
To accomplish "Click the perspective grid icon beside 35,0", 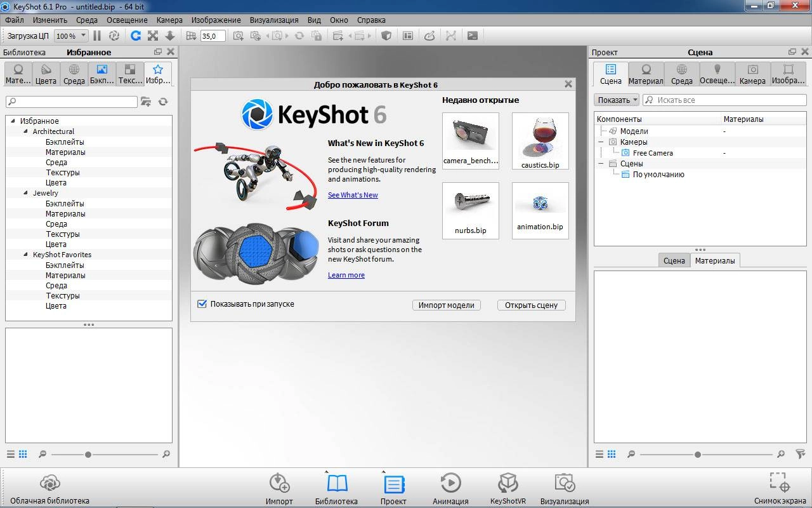I will click(192, 36).
